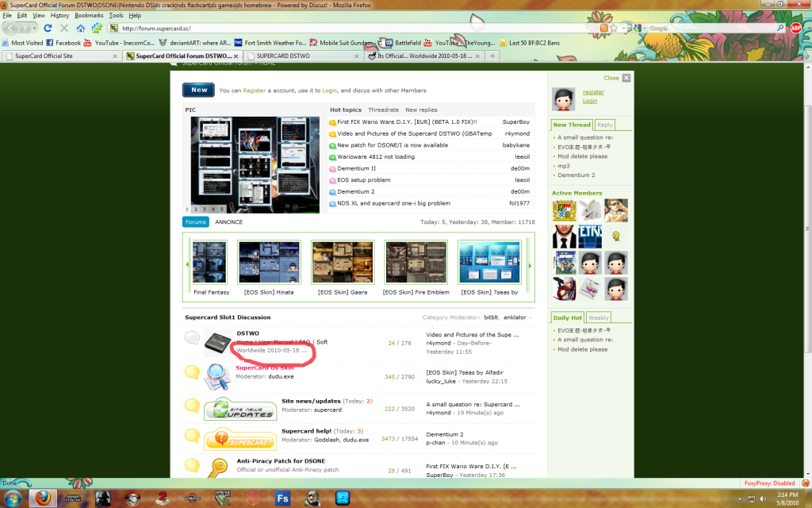
Task: Open Warioware 4812 not loading topic
Action: 376,156
